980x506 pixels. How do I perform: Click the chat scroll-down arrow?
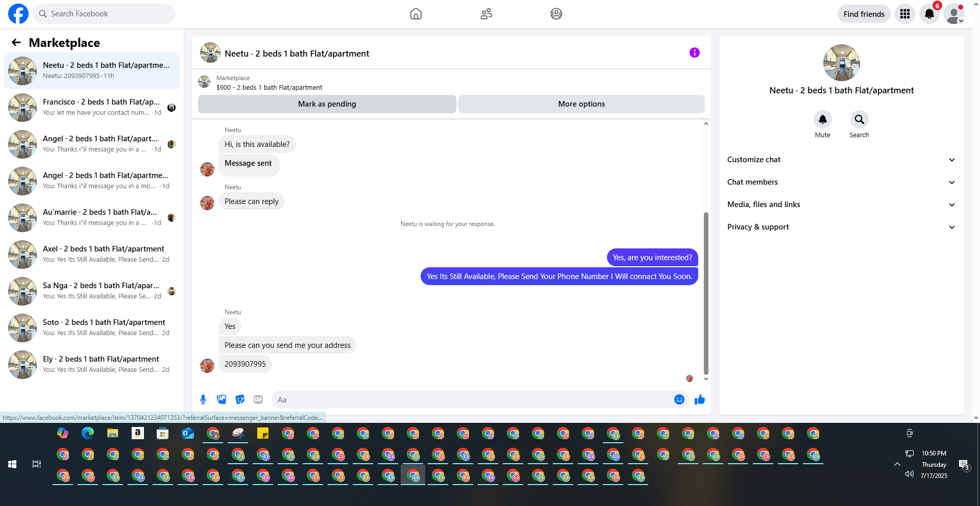[706, 379]
